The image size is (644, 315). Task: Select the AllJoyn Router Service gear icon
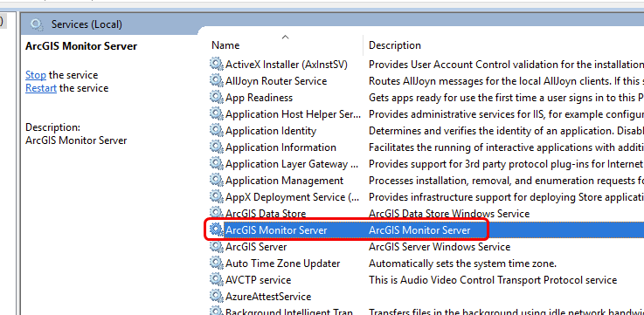(x=216, y=80)
